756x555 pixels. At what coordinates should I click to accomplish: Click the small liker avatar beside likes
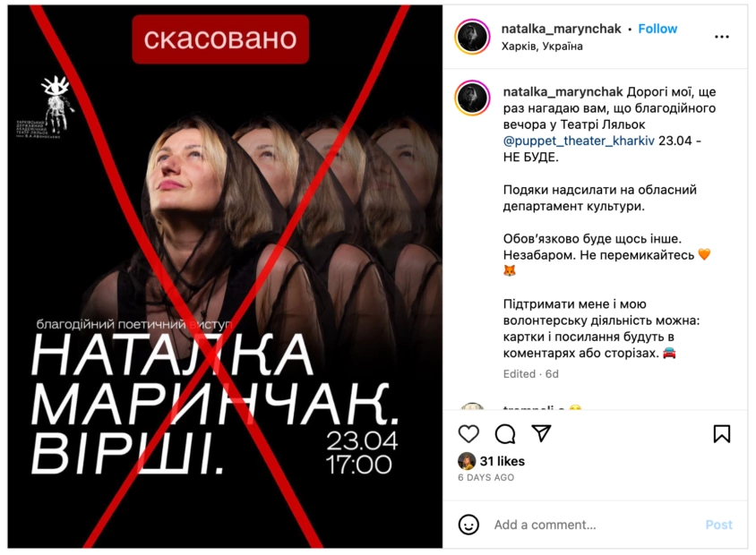coord(467,462)
